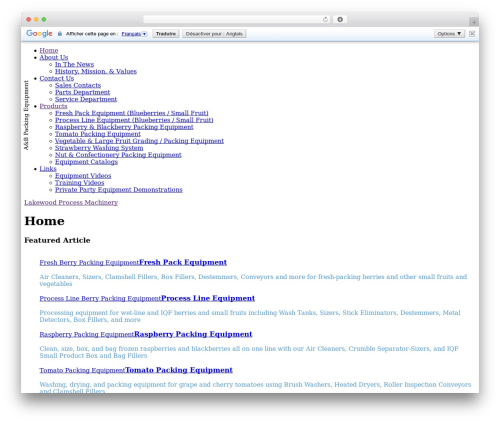This screenshot has height=423, width=500.
Task: Open Parts Department link
Action: tap(82, 92)
